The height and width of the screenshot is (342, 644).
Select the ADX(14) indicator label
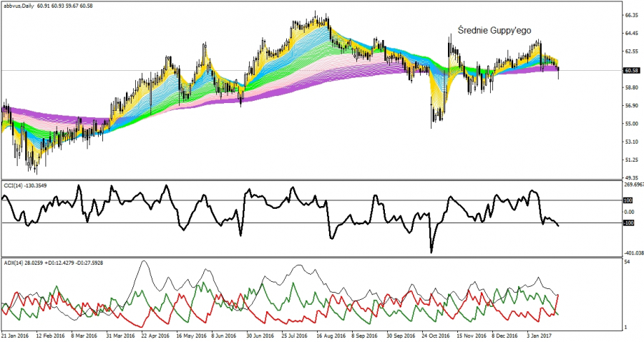coord(13,264)
